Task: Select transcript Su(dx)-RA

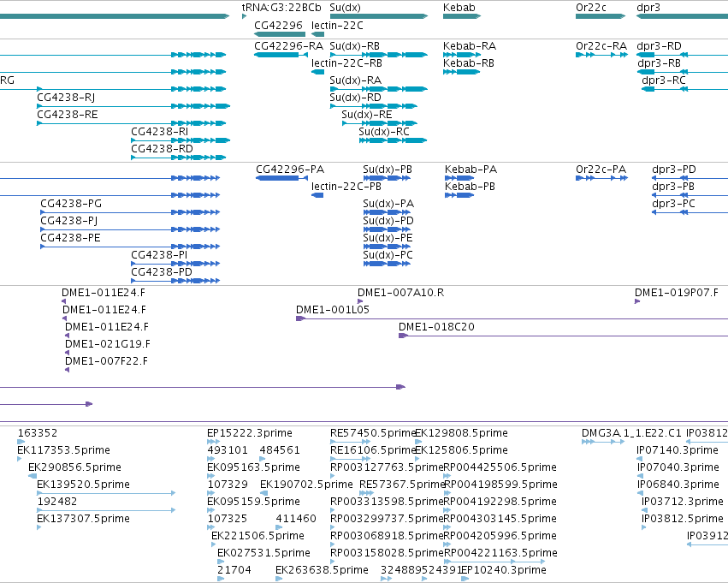Action: tap(378, 89)
